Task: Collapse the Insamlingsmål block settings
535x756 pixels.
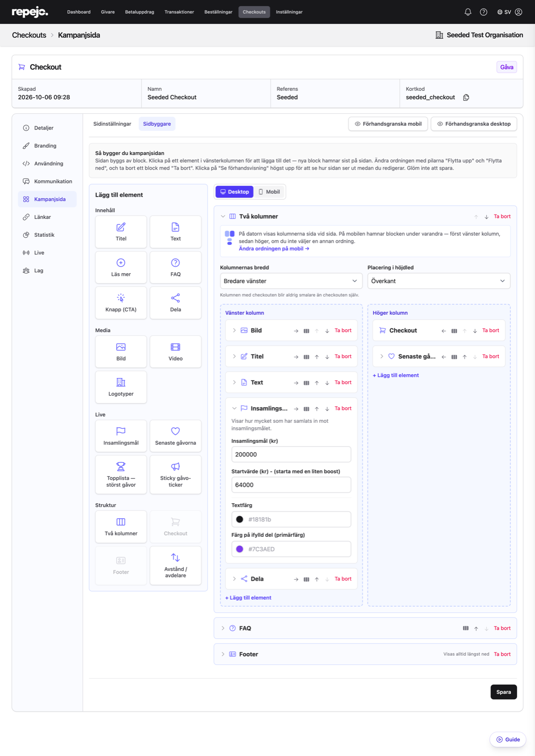Action: (x=234, y=408)
